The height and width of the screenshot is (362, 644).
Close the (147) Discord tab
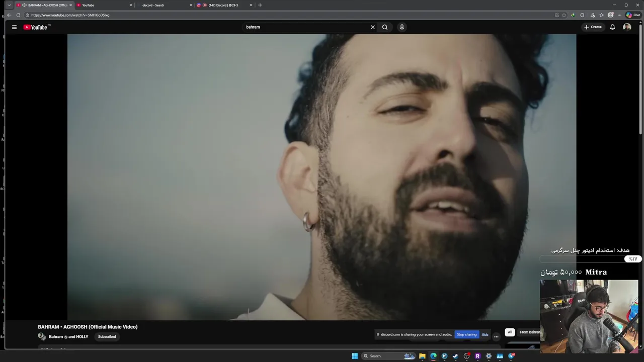click(x=251, y=5)
